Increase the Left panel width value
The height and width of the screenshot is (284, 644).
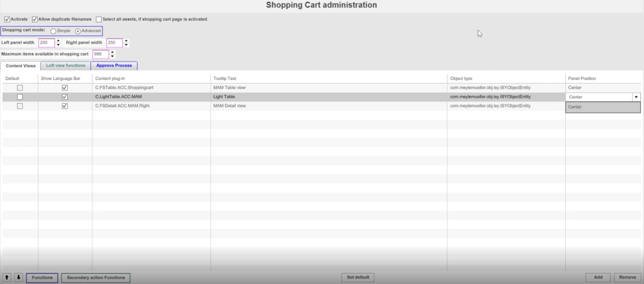coord(59,41)
